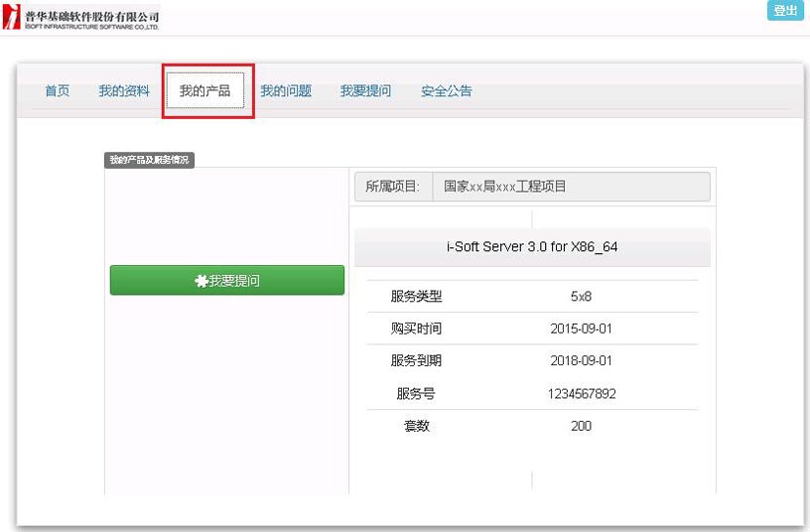Image resolution: width=810 pixels, height=532 pixels.
Task: Click the 5x8 service type value
Action: pos(581,297)
